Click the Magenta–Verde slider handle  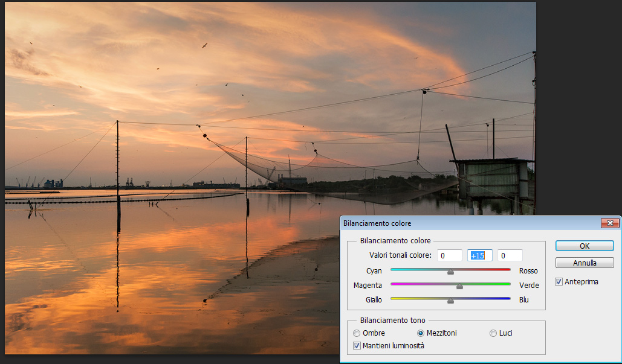click(459, 286)
